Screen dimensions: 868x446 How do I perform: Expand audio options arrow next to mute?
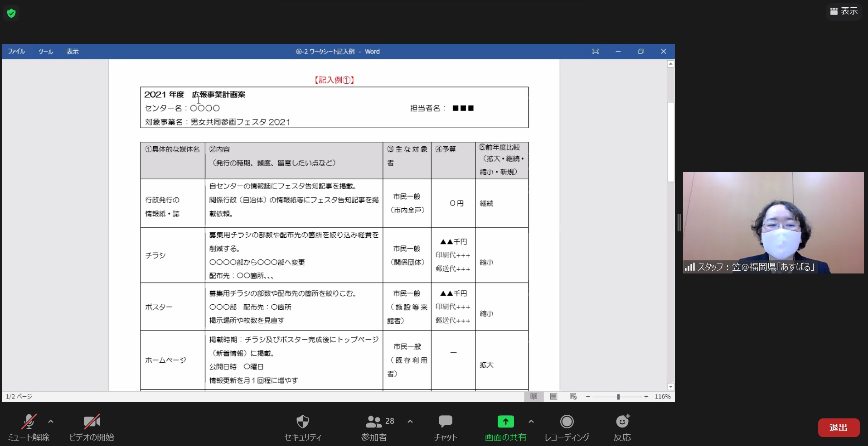tap(51, 422)
